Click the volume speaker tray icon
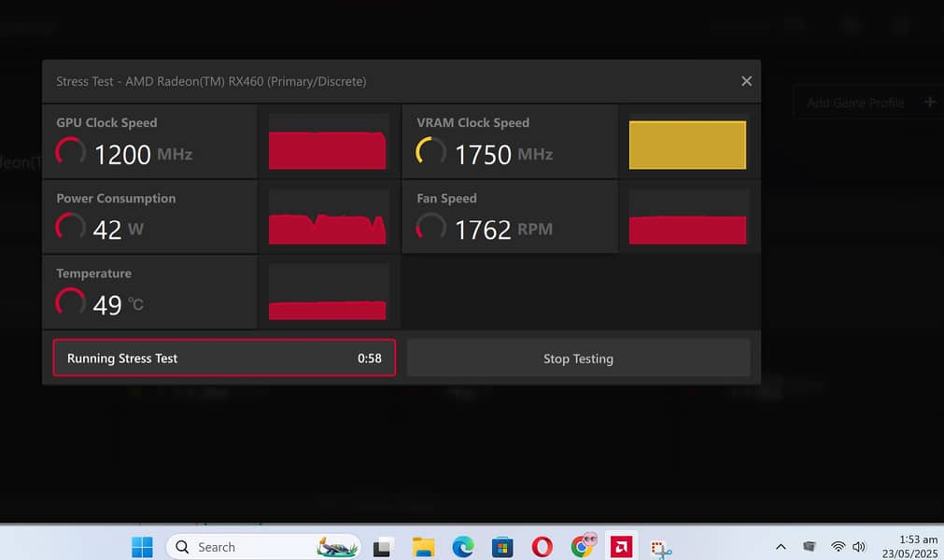944x560 pixels. pyautogui.click(x=859, y=546)
